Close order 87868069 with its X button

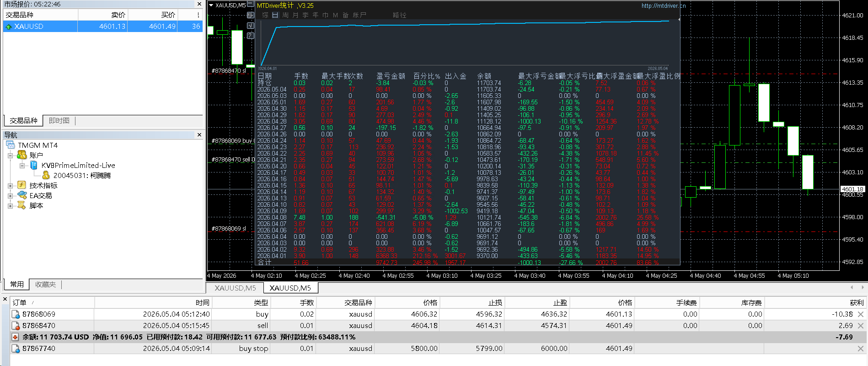click(860, 314)
